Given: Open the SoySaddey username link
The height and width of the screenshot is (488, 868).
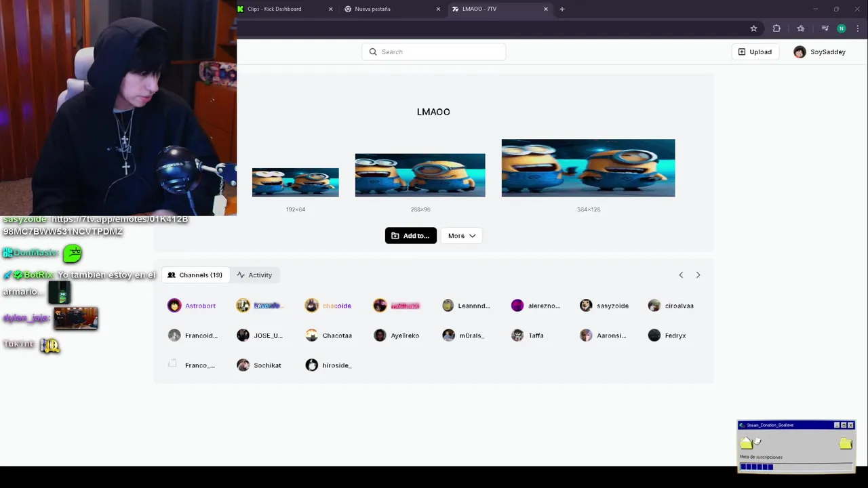Looking at the screenshot, I should 828,52.
